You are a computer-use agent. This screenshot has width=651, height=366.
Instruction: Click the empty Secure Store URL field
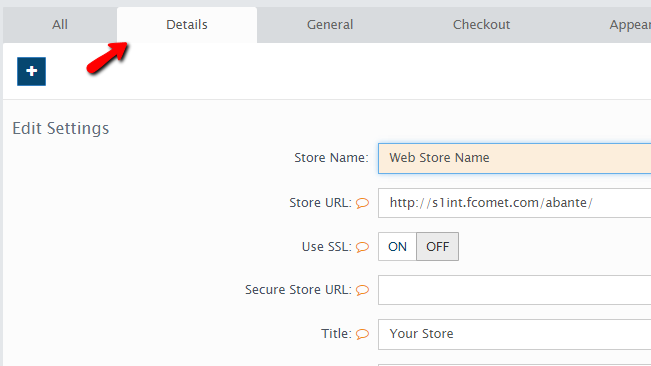click(x=514, y=290)
